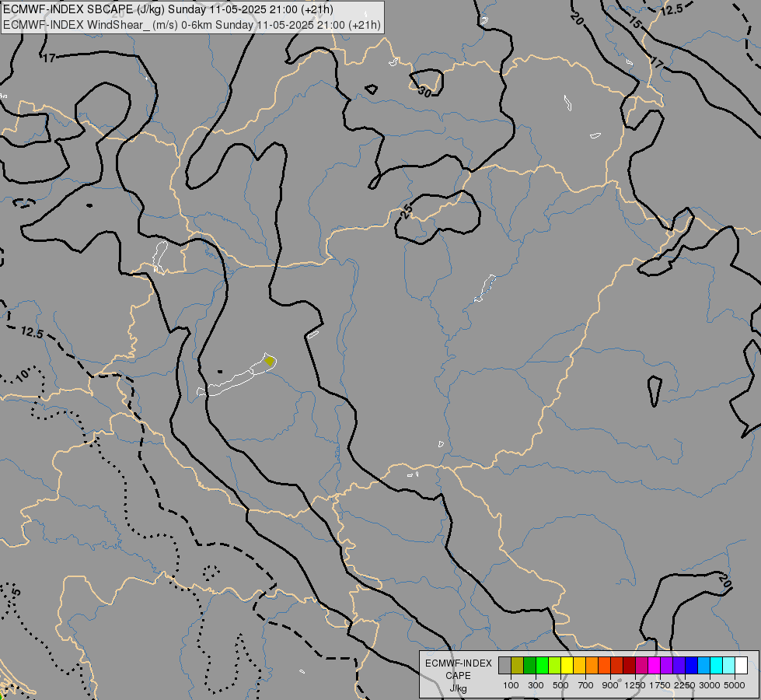Click the gray swatch in CAPE legend
Image resolution: width=761 pixels, height=700 pixels.
coord(504,665)
